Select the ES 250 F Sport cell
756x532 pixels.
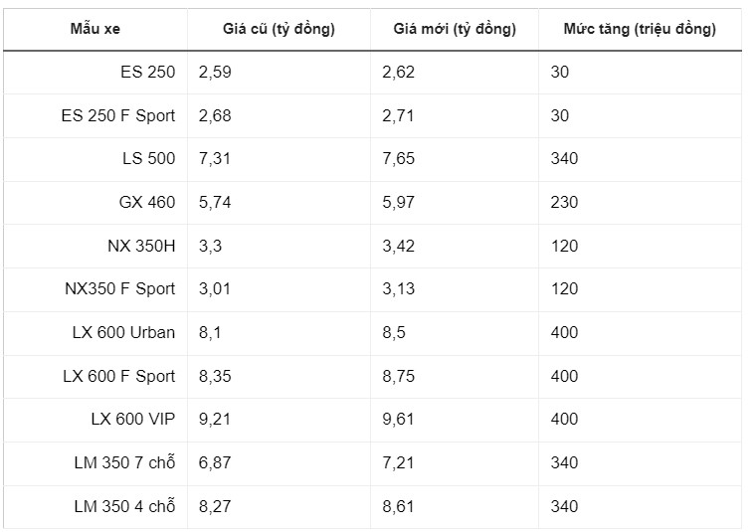coord(117,115)
